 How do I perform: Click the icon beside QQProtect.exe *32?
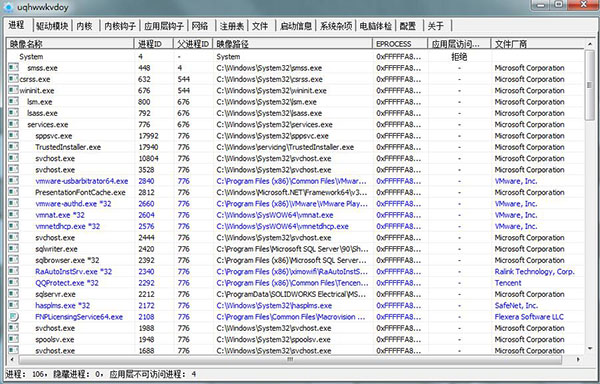[13, 283]
